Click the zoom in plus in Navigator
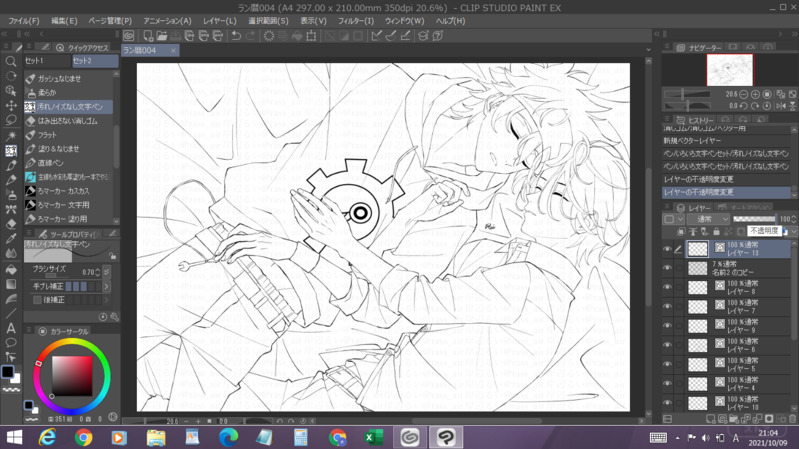The image size is (799, 449). tap(755, 94)
